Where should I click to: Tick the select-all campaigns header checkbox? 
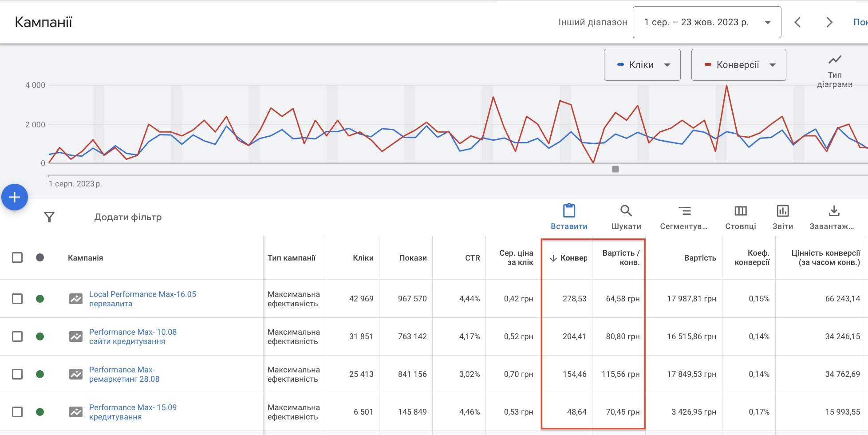pyautogui.click(x=17, y=257)
